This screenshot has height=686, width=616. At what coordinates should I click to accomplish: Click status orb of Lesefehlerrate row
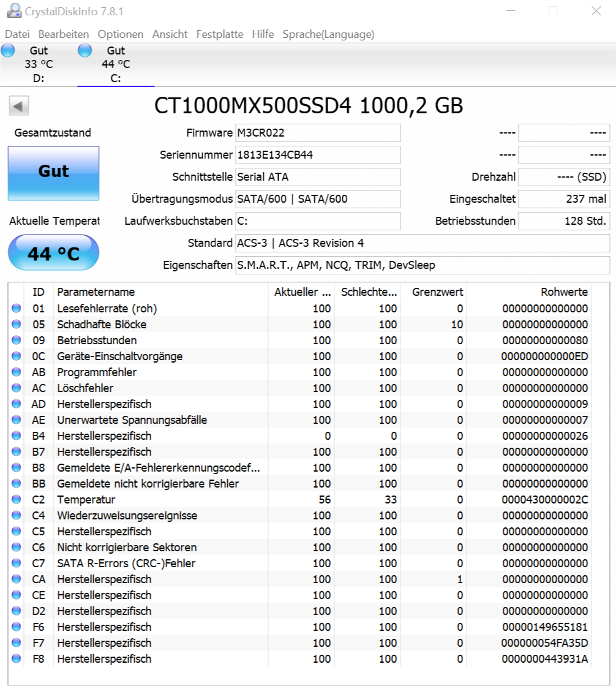coord(16,308)
